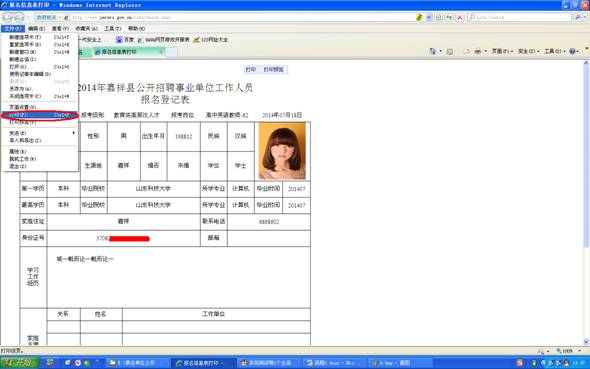Image resolution: width=590 pixels, height=369 pixels.
Task: Click the search magnifier icon beside Live Search
Action: coord(578,17)
